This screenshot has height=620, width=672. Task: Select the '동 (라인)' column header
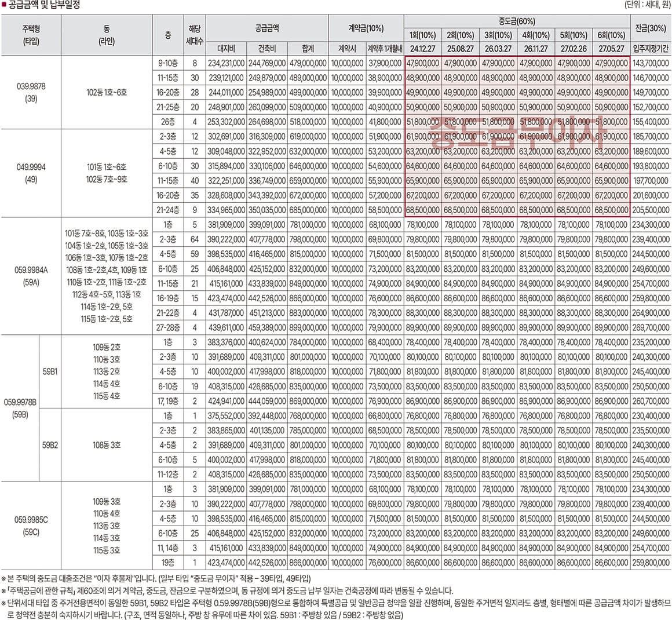(x=107, y=35)
